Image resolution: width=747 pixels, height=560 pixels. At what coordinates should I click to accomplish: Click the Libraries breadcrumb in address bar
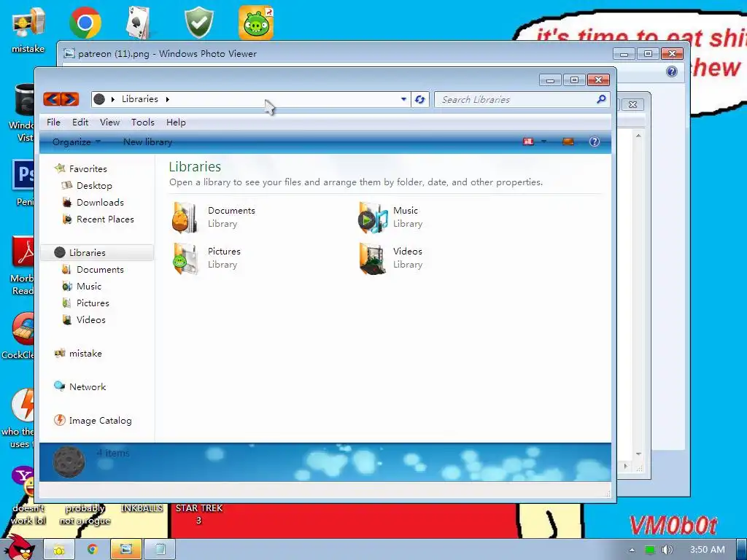coord(139,99)
